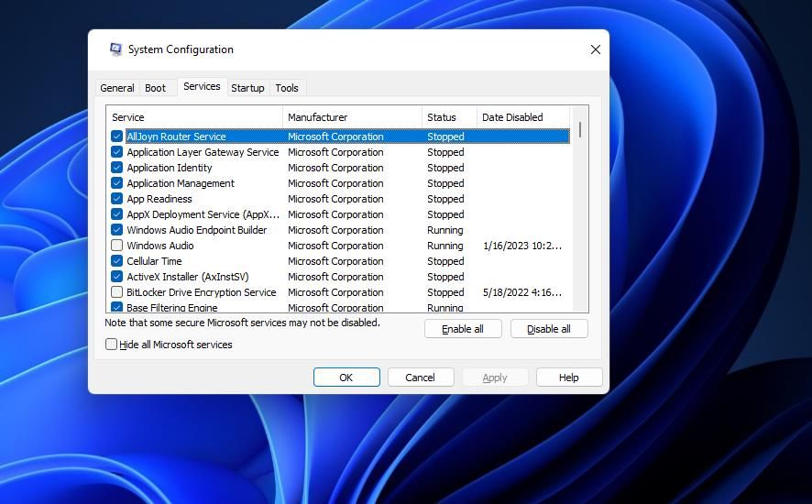Viewport: 812px width, 504px height.
Task: Sort services by Date Disabled column
Action: pyautogui.click(x=522, y=117)
